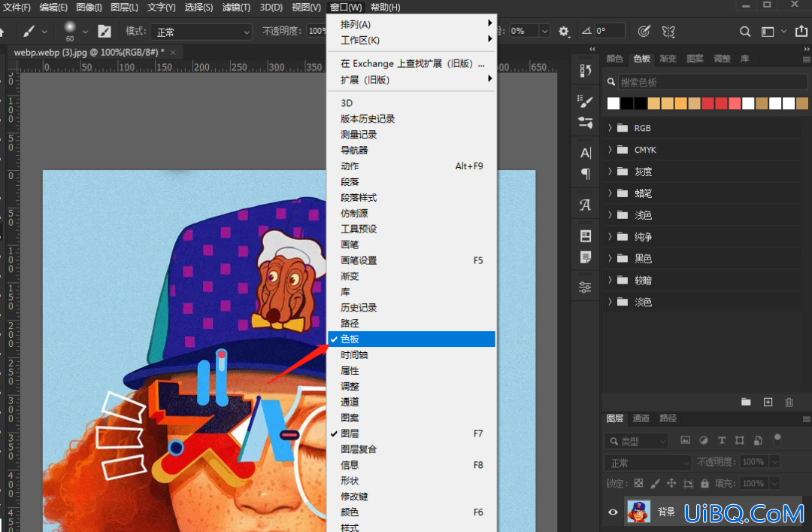812x532 pixels.
Task: Open swatches panel flyout menu
Action: pyautogui.click(x=806, y=59)
